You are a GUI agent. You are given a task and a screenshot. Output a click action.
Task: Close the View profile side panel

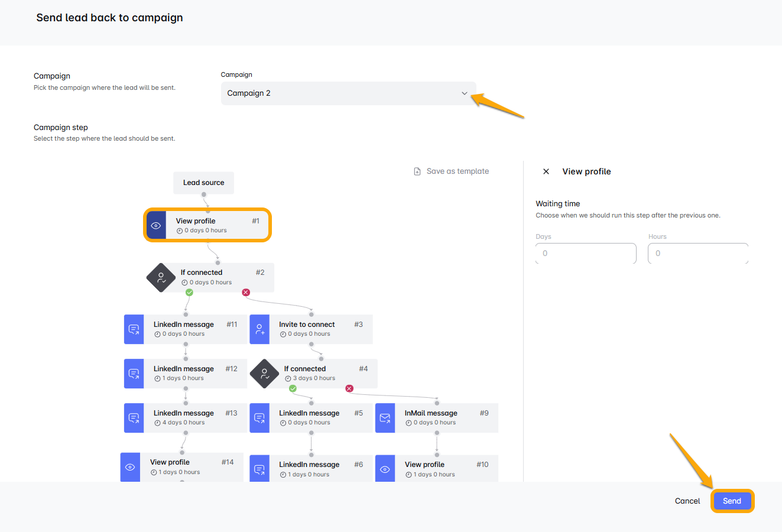tap(546, 171)
